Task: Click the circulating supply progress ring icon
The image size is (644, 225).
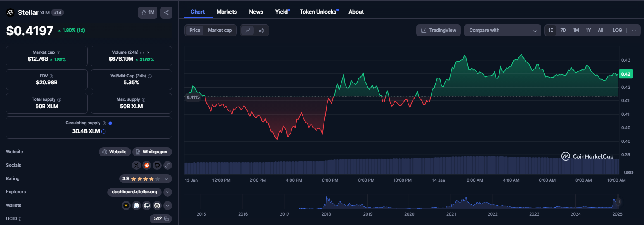Action: (x=103, y=131)
